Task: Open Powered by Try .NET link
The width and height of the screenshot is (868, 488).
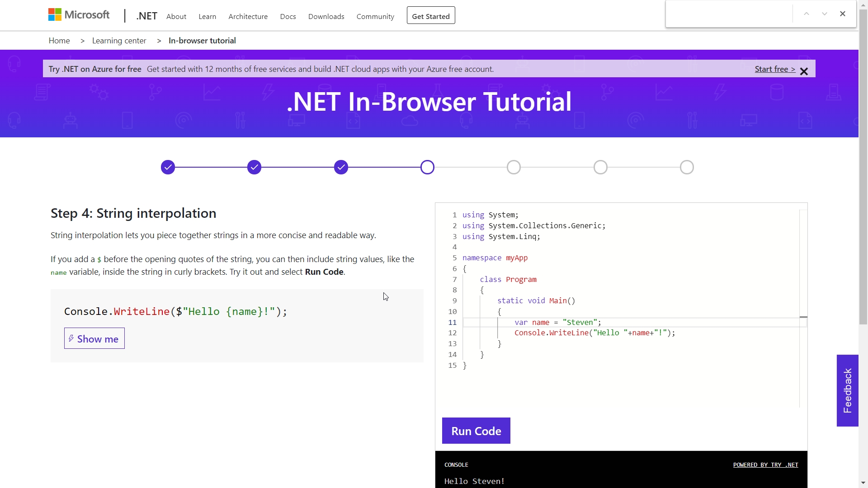Action: tap(766, 465)
